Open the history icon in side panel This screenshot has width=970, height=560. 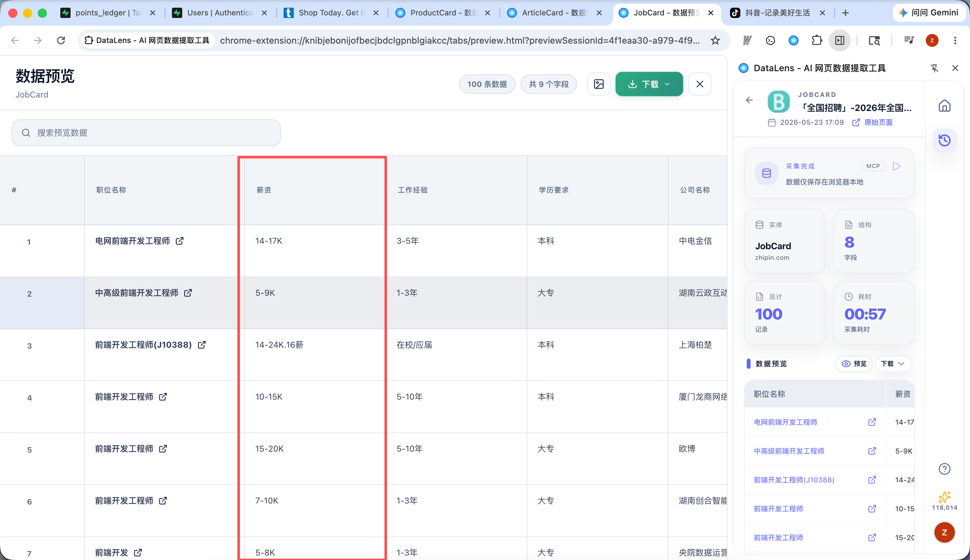click(944, 140)
